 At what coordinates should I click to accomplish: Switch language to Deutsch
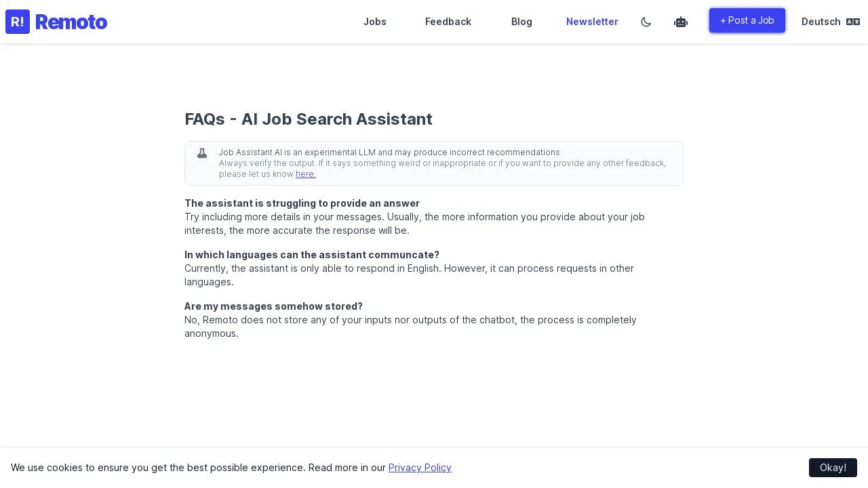821,22
